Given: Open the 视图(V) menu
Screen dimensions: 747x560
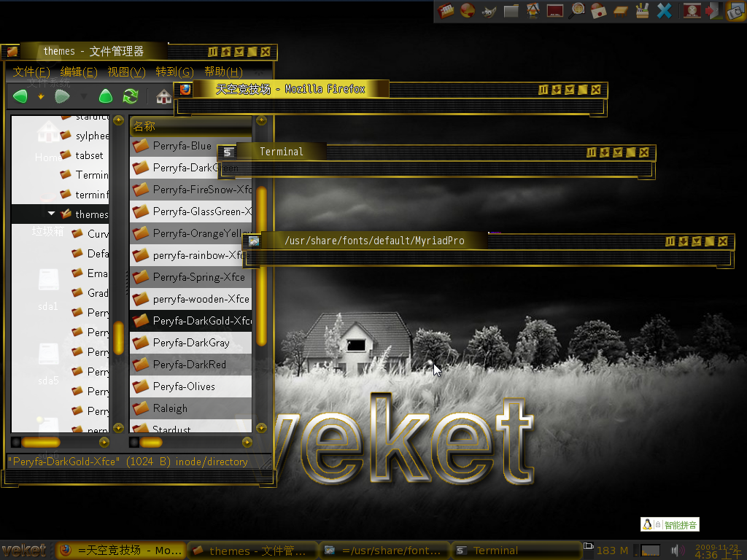Looking at the screenshot, I should coord(126,72).
